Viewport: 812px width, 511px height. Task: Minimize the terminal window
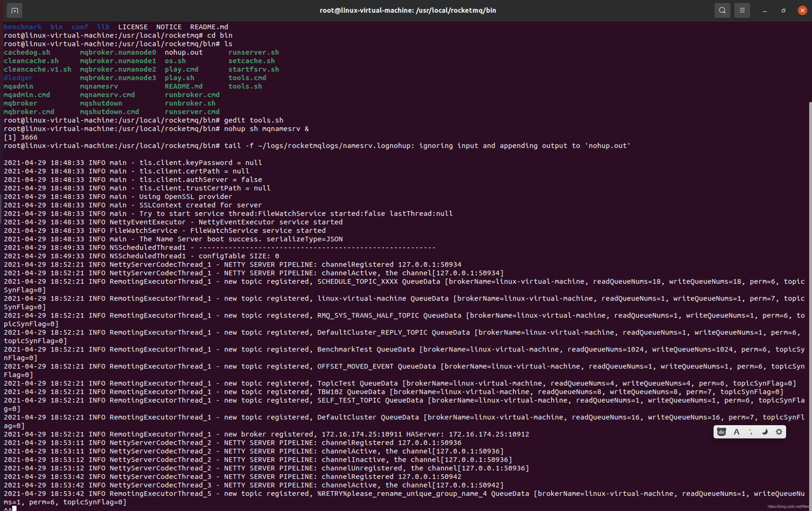tap(764, 11)
